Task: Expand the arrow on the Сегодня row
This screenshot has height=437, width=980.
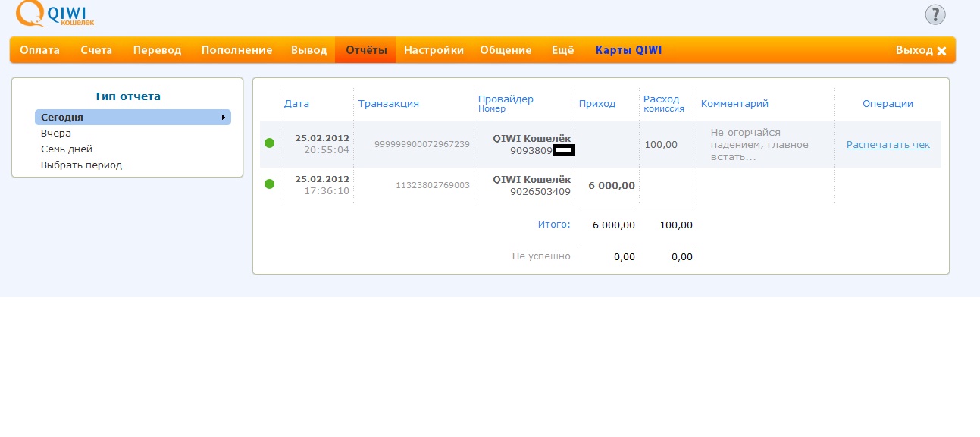Action: pos(223,117)
